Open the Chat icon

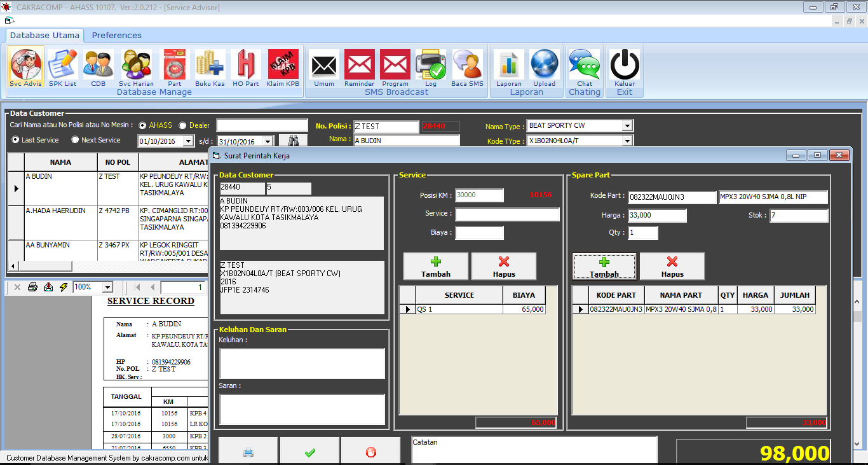tap(584, 66)
